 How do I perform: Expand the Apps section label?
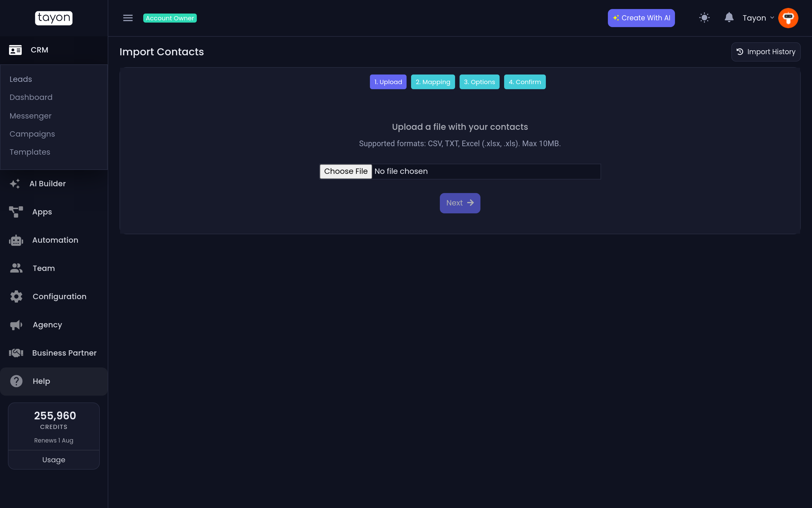pos(42,212)
